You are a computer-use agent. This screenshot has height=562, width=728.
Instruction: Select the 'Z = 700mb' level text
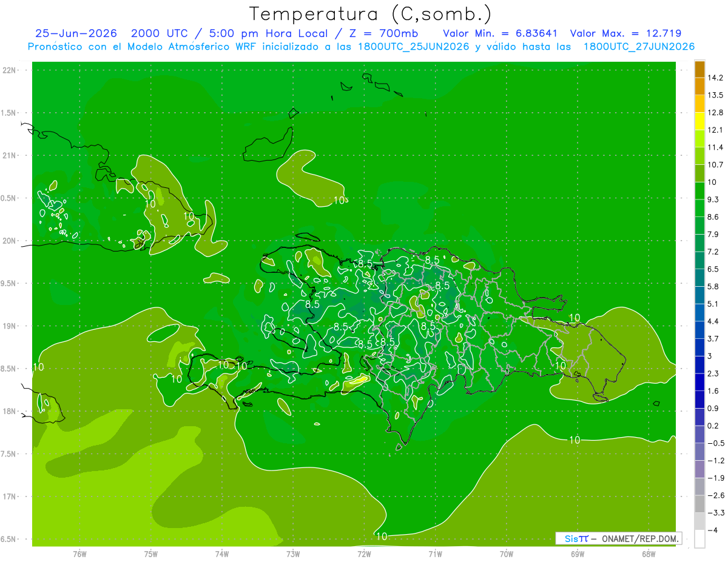coord(382,33)
